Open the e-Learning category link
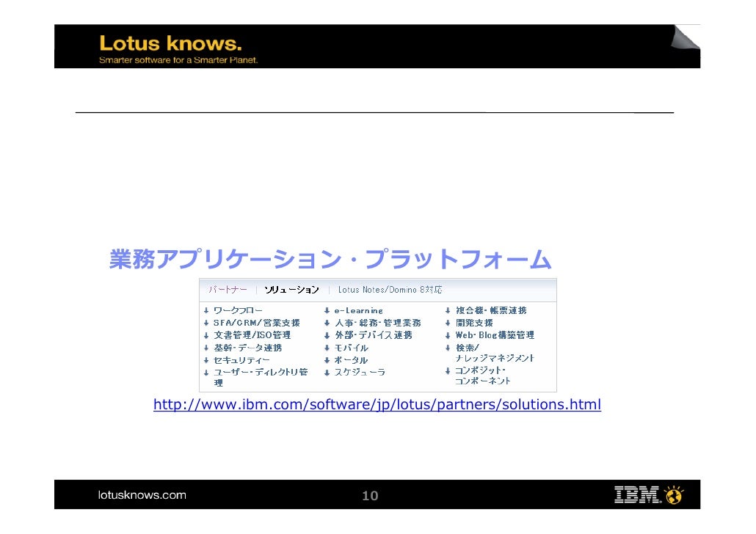Image resolution: width=756 pixels, height=534 pixels. (359, 311)
